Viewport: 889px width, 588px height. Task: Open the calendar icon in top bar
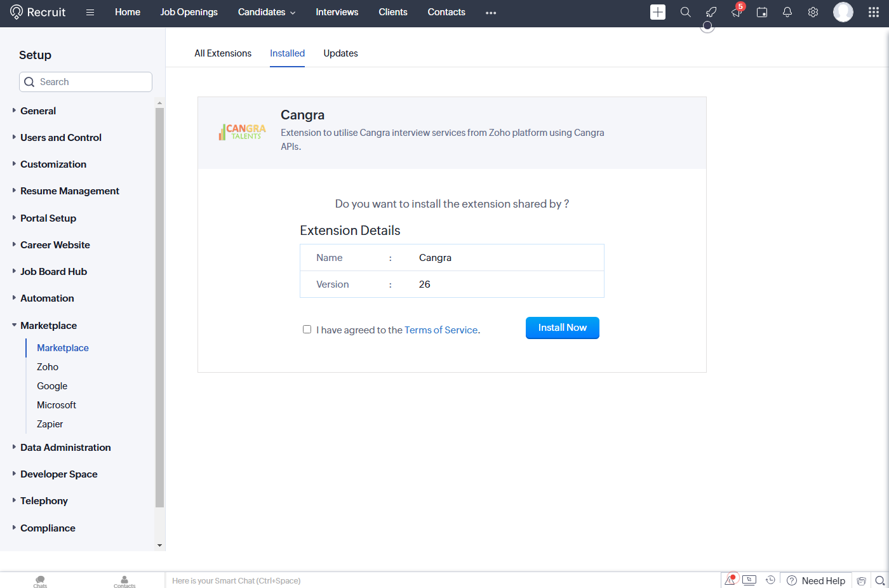(762, 12)
